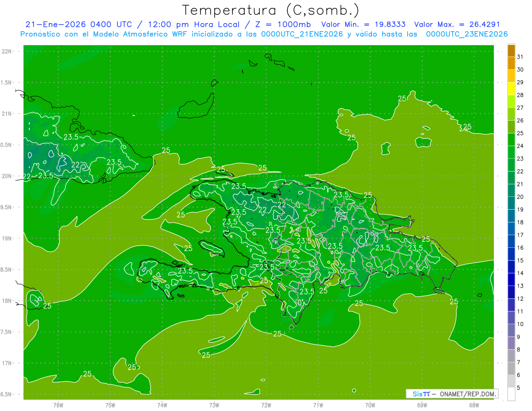Select the date text "21-Ene-2026 0400 UTC"
Viewport: 532px width, 411px height.
click(x=78, y=24)
